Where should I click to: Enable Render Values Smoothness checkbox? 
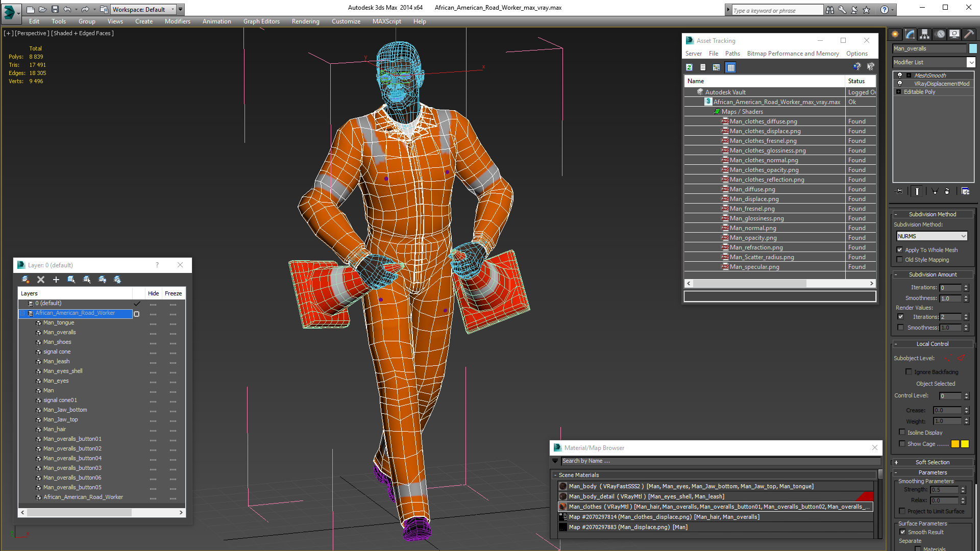coord(901,328)
